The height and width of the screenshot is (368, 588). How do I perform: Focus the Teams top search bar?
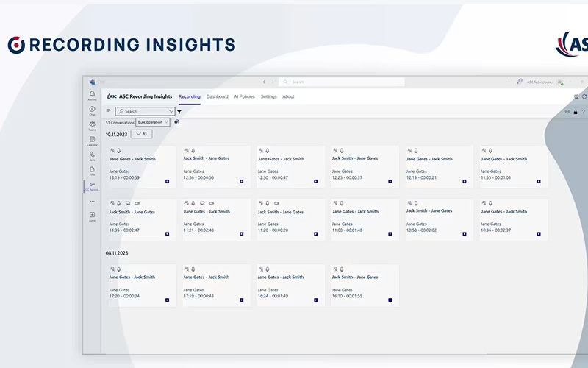[342, 82]
